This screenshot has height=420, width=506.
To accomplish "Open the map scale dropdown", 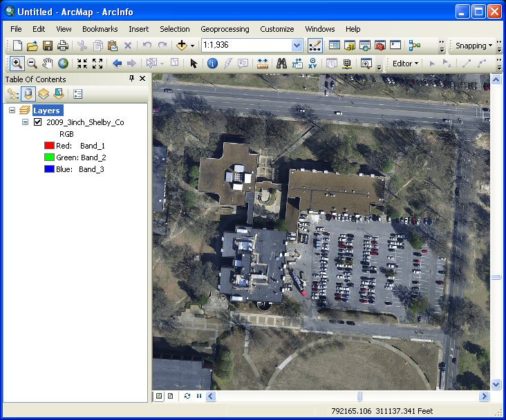I will [297, 46].
